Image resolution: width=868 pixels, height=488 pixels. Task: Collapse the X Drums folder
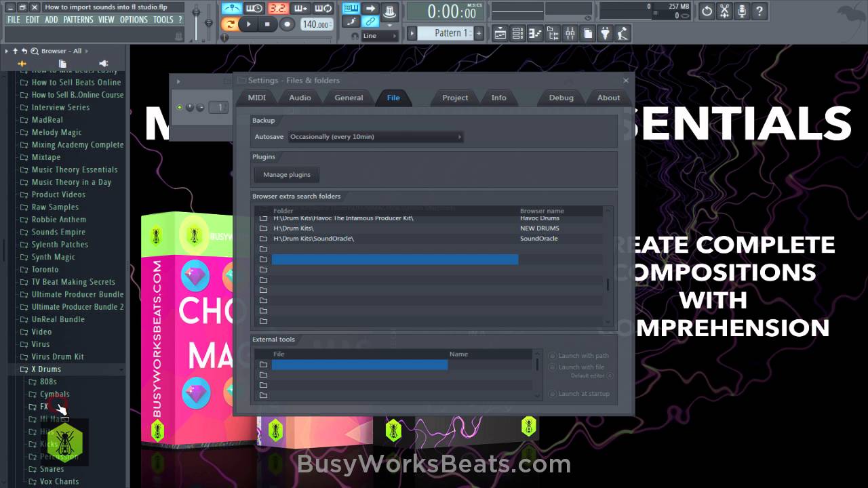pos(46,369)
